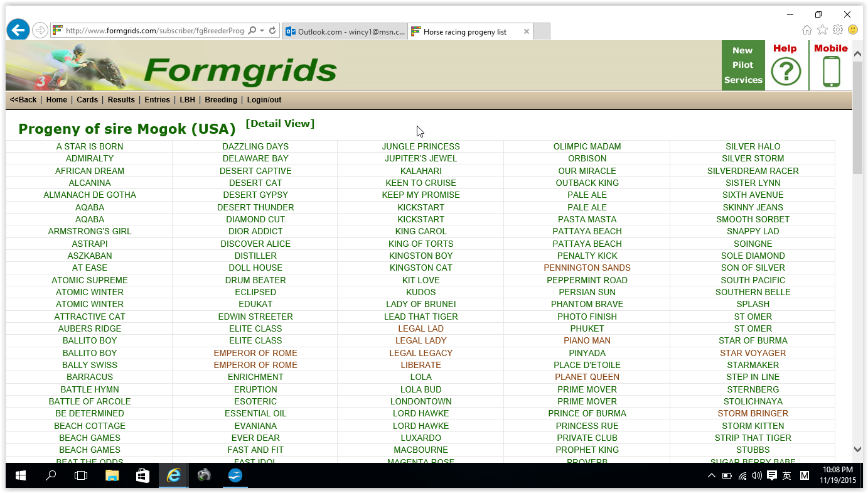Image resolution: width=868 pixels, height=493 pixels.
Task: Open LBH in site menu
Action: 187,100
